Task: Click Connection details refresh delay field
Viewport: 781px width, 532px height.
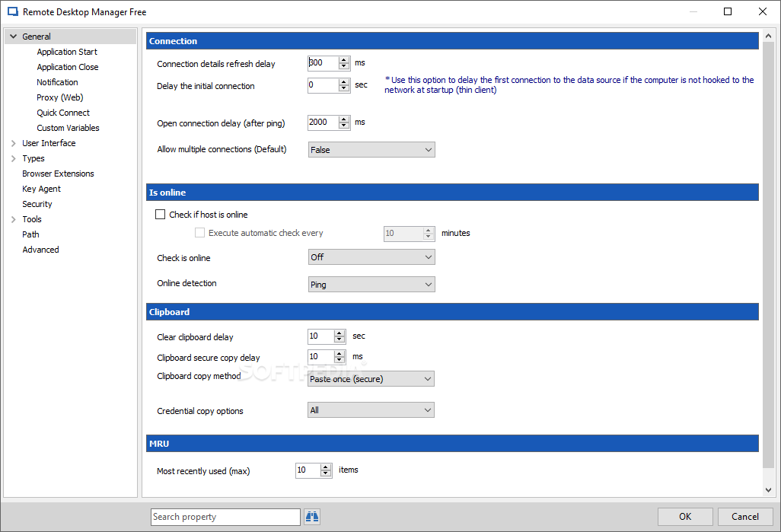Action: (x=323, y=62)
